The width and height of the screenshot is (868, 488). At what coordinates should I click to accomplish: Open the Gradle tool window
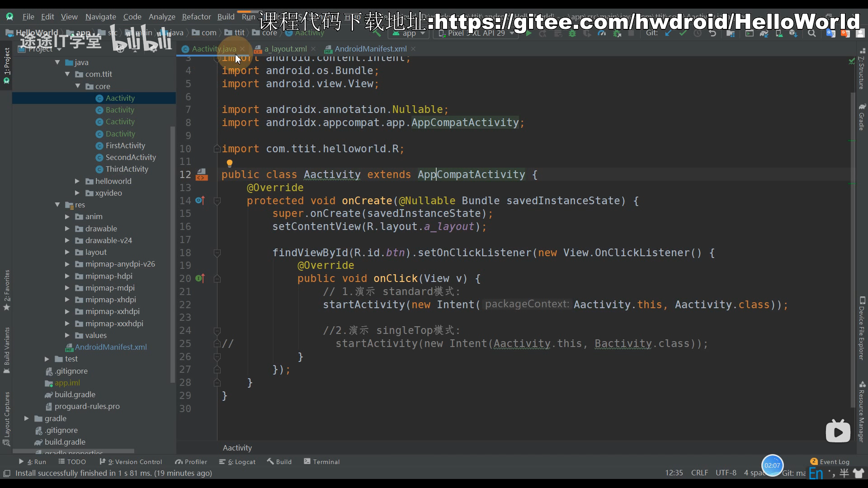862,117
